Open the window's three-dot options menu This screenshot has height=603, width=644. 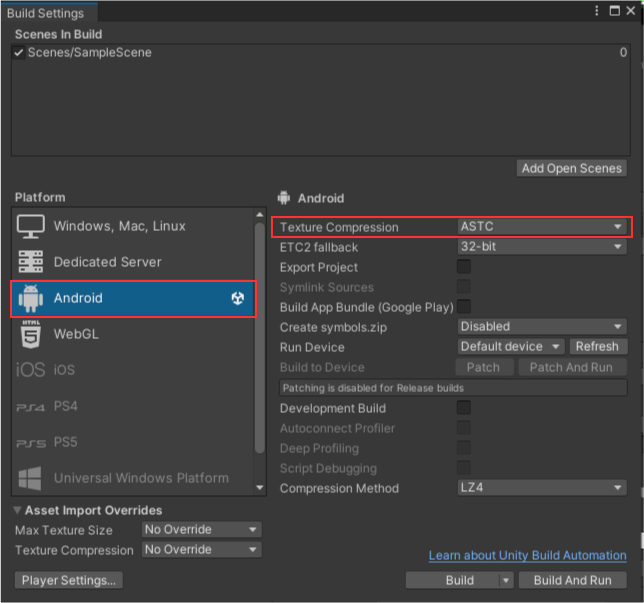(x=597, y=11)
